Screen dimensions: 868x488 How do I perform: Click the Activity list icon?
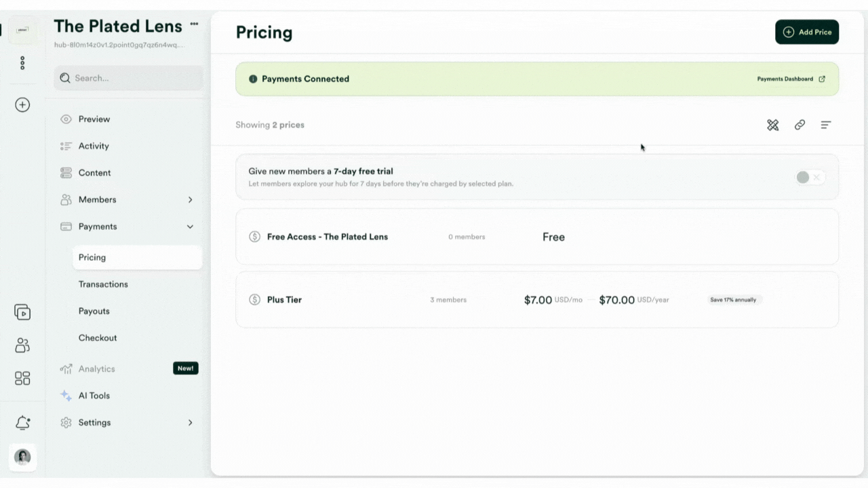click(x=66, y=146)
